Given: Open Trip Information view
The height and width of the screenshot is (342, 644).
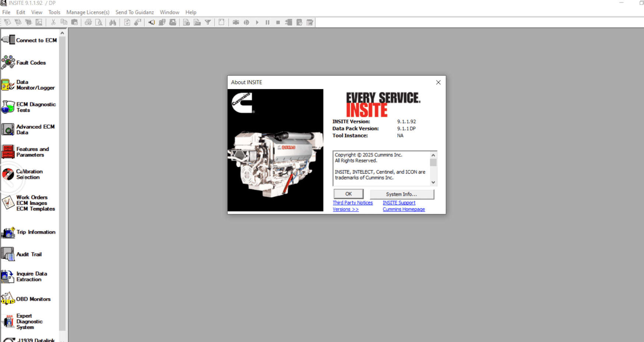Looking at the screenshot, I should click(x=8, y=232).
